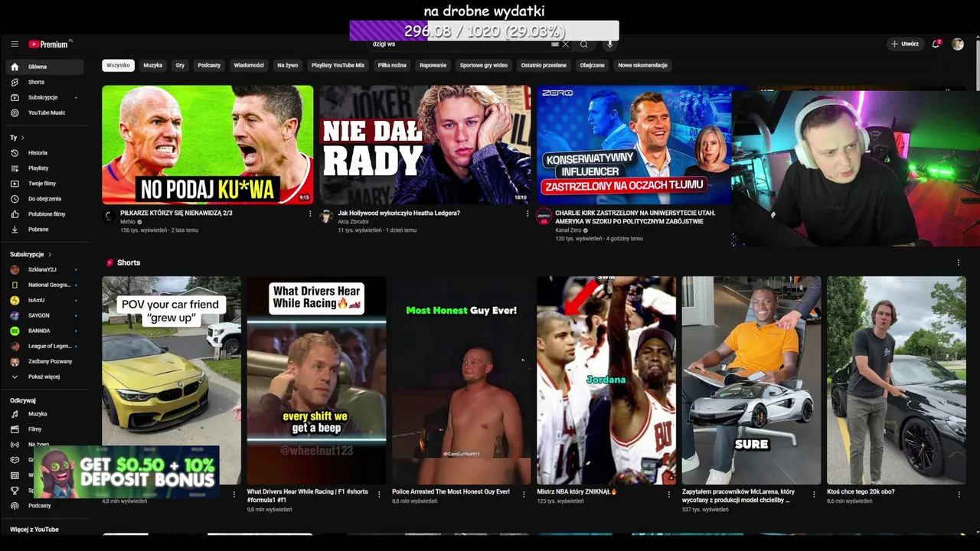
Task: Open options menu for Piłkarze którzy się nienawidzą
Action: pos(310,214)
